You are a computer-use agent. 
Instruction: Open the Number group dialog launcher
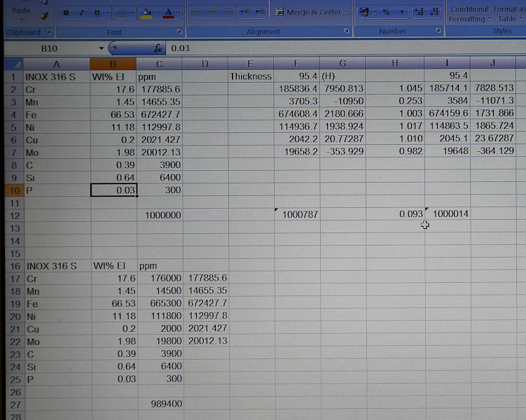coord(438,31)
